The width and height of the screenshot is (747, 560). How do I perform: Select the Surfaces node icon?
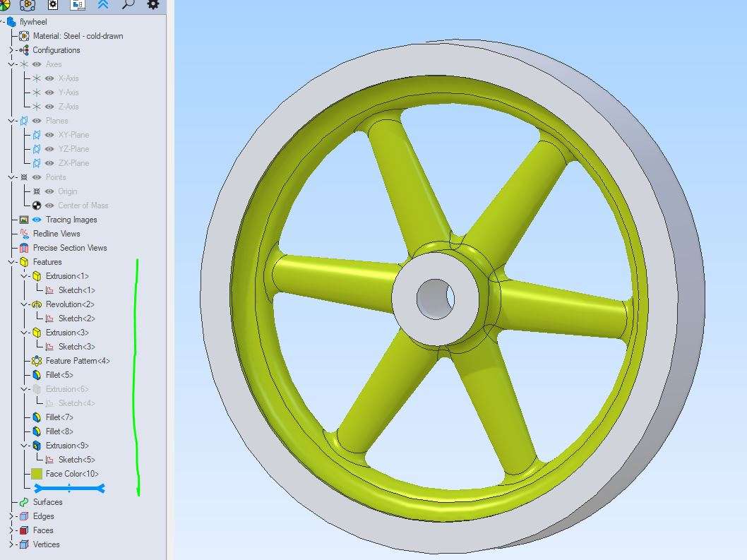(x=24, y=502)
